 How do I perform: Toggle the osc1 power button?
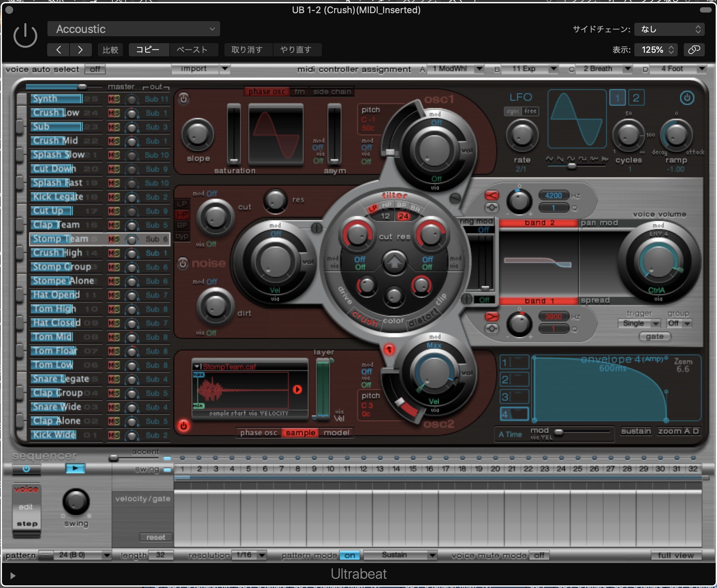coord(184,99)
